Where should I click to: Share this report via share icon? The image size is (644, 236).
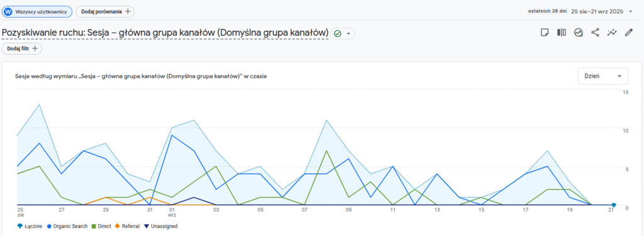point(595,33)
